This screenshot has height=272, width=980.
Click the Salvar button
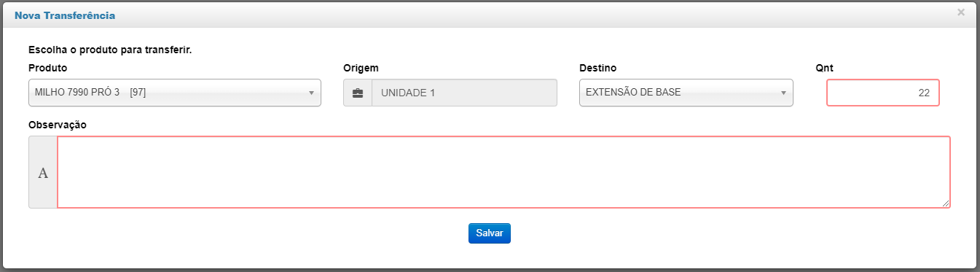click(x=490, y=233)
